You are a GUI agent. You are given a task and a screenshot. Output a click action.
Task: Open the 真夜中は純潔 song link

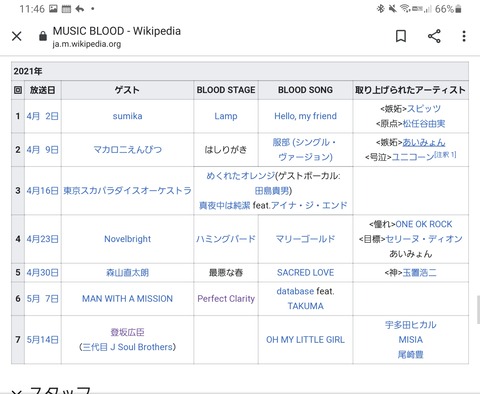pyautogui.click(x=224, y=205)
